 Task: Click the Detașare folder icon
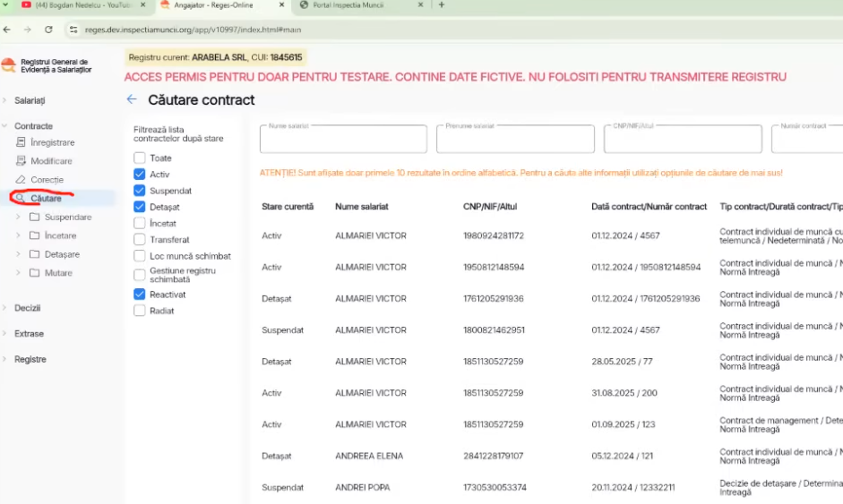coord(34,255)
